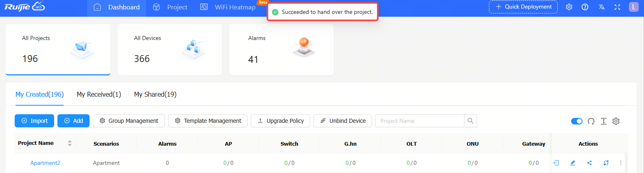The image size is (644, 173).
Task: Select the Alarms summary card
Action: 281,49
